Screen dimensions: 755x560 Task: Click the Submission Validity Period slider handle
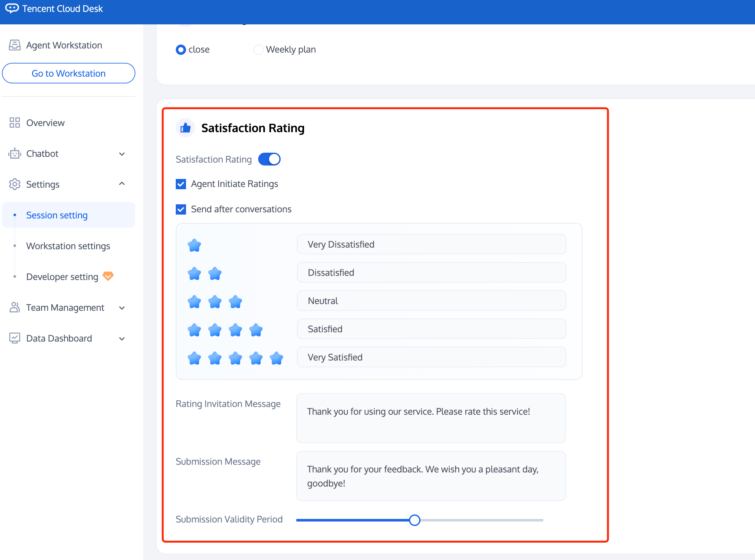pos(414,520)
